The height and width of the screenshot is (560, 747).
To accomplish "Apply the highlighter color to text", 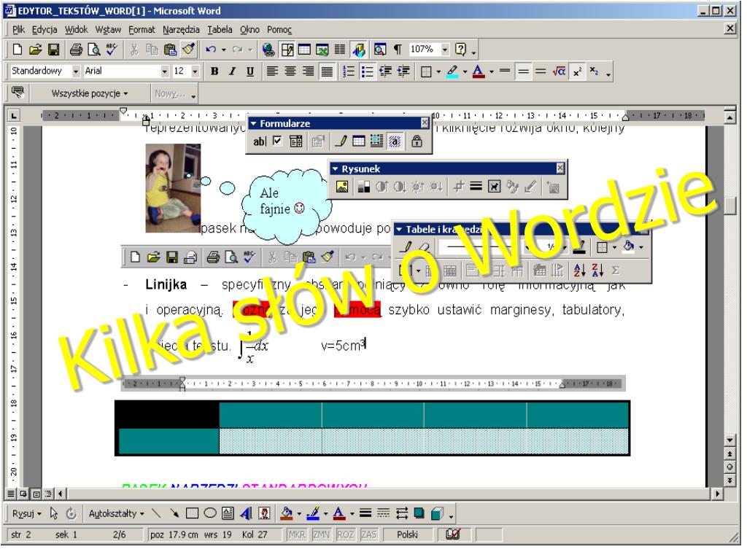I will tap(452, 71).
